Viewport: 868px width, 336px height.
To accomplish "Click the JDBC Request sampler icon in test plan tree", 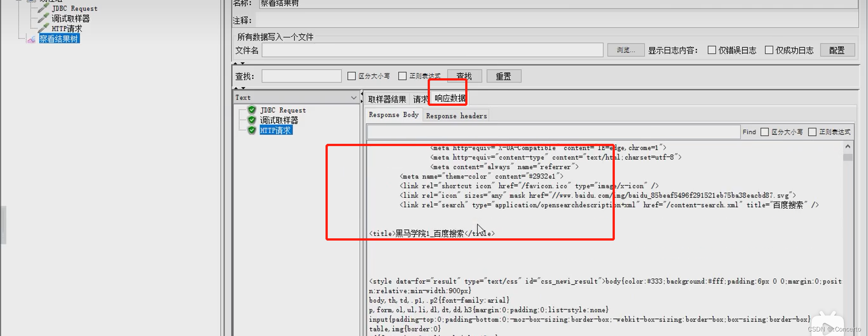I will (x=43, y=8).
